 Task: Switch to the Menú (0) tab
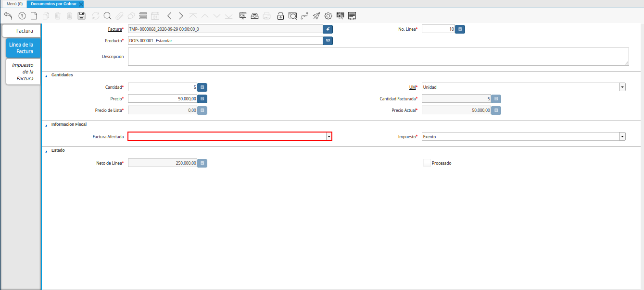(14, 3)
